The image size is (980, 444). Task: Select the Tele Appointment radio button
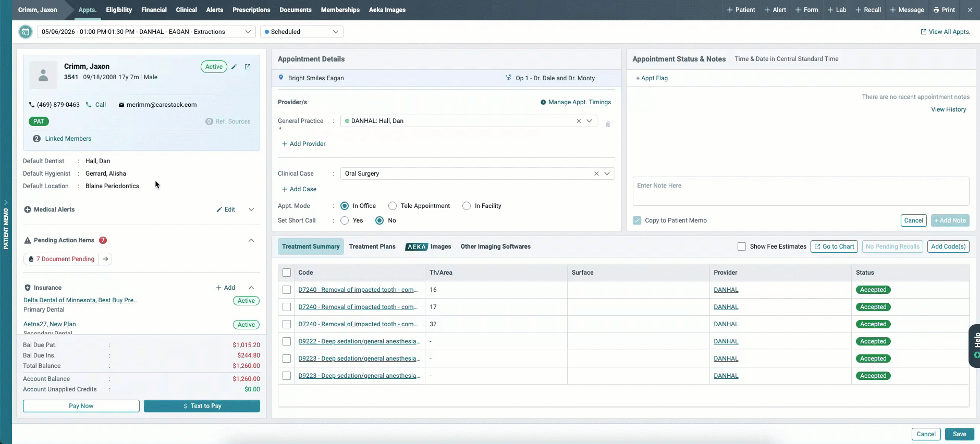coord(393,206)
